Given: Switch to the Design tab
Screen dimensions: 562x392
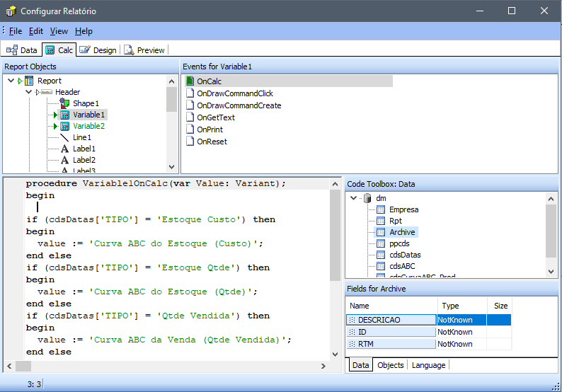Looking at the screenshot, I should (98, 50).
